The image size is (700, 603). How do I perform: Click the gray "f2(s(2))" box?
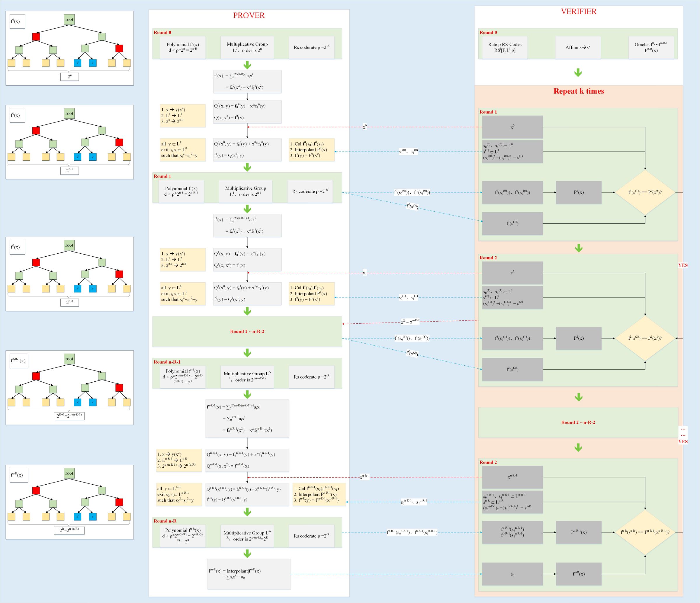(x=512, y=369)
